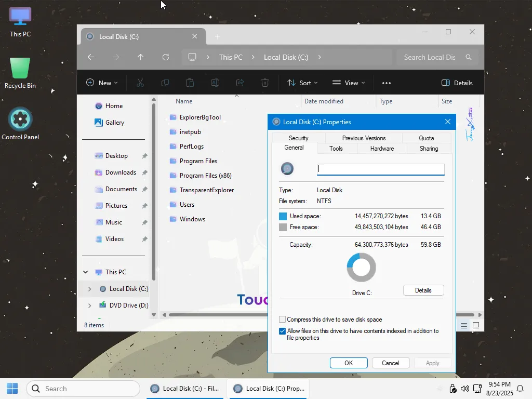Open the Sort dropdown menu
532x399 pixels.
302,83
